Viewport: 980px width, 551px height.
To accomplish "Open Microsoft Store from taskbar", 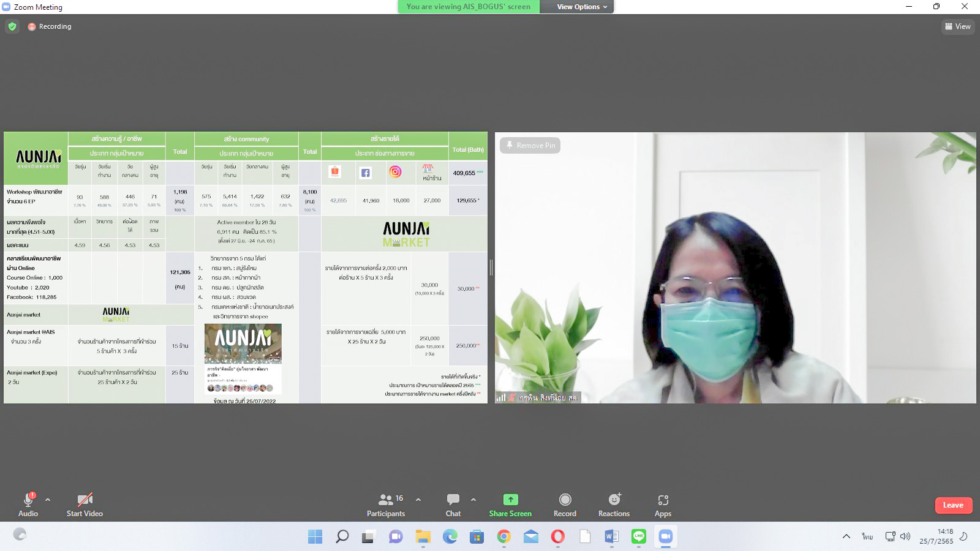I will point(477,537).
